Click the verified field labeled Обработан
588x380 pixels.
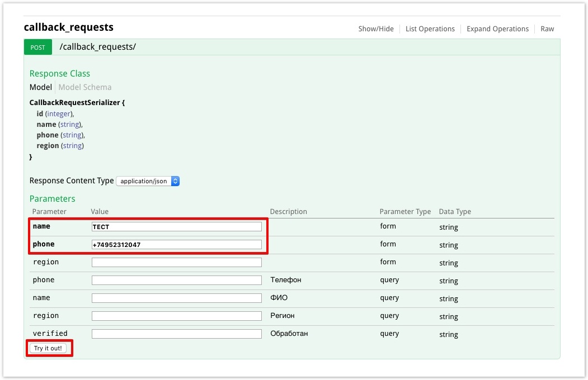[x=177, y=334]
